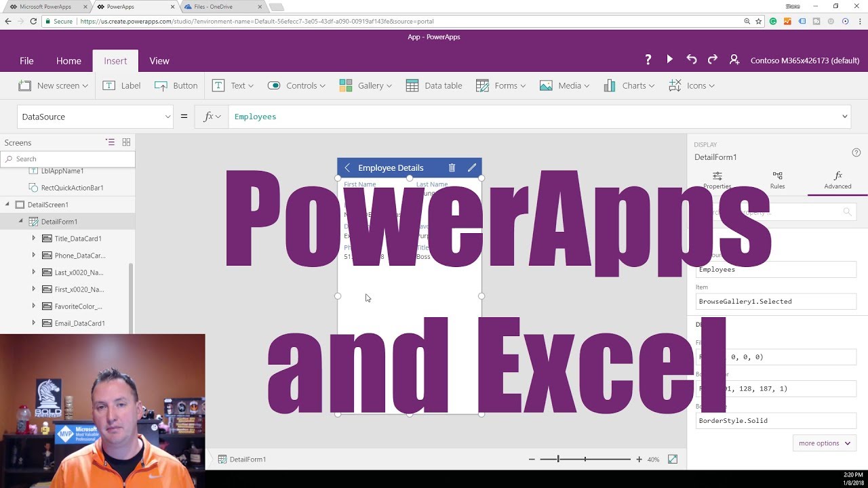Screen dimensions: 868x488
Task: Edit the Employees formula field
Action: [x=533, y=117]
